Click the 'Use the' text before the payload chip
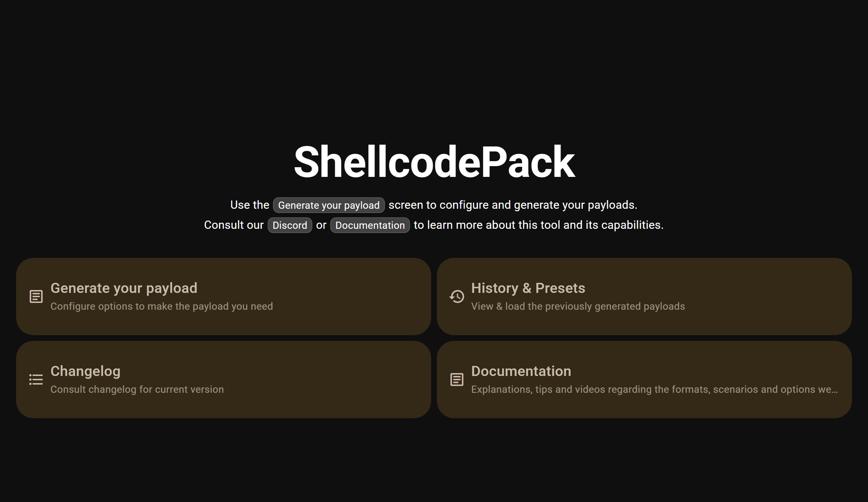The image size is (868, 502). (x=249, y=205)
